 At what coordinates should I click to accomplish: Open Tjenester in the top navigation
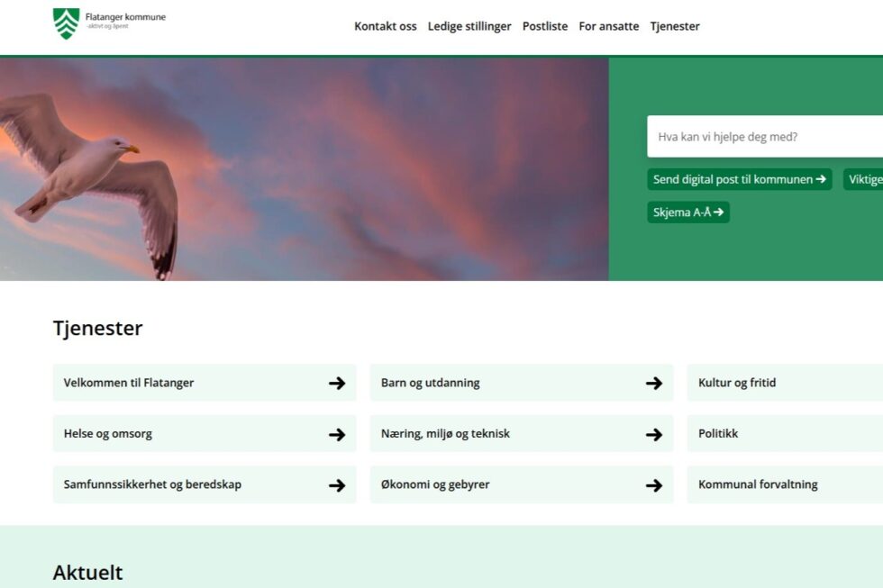(x=675, y=26)
